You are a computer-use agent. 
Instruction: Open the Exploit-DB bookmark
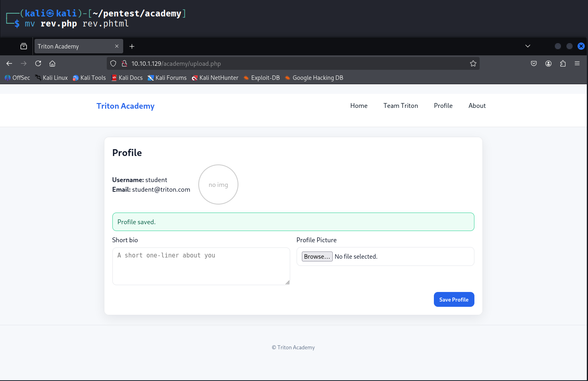[x=262, y=78]
